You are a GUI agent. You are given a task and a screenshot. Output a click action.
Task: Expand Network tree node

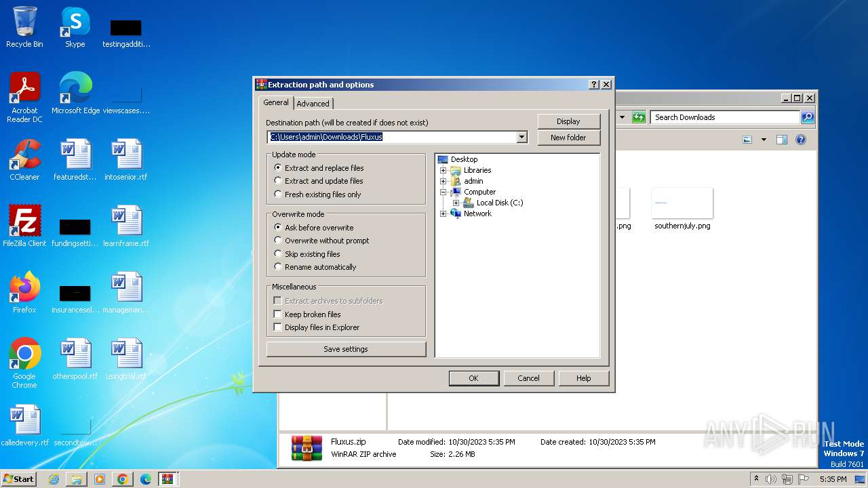tap(443, 213)
